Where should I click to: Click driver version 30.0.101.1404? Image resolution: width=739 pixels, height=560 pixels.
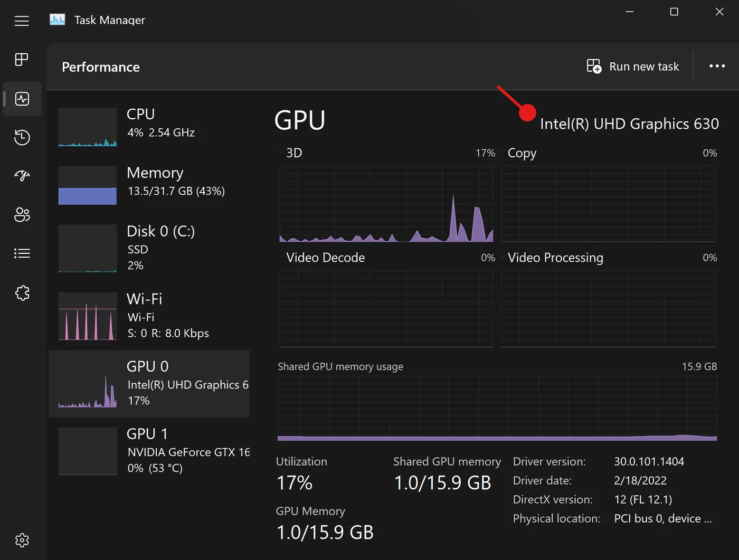(x=649, y=461)
